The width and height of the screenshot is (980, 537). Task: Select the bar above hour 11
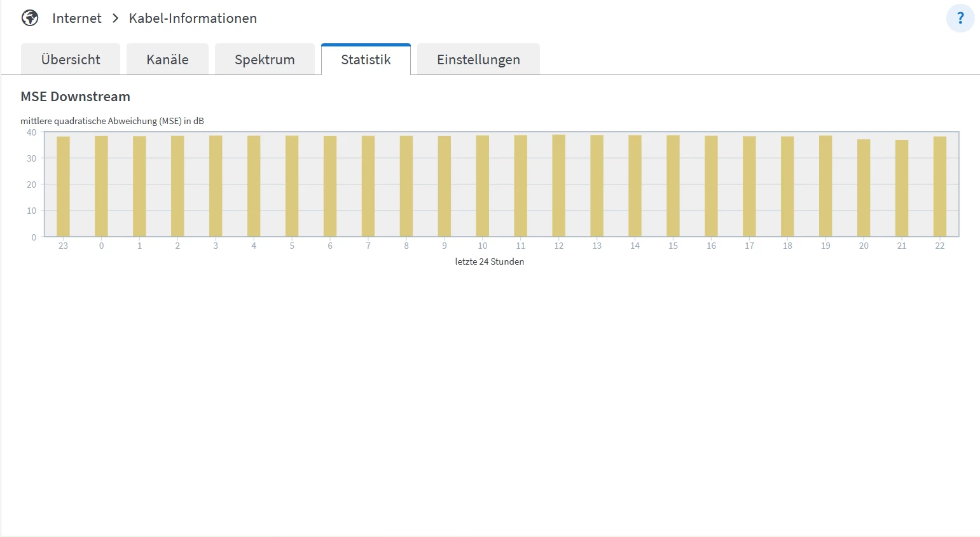[x=521, y=186]
